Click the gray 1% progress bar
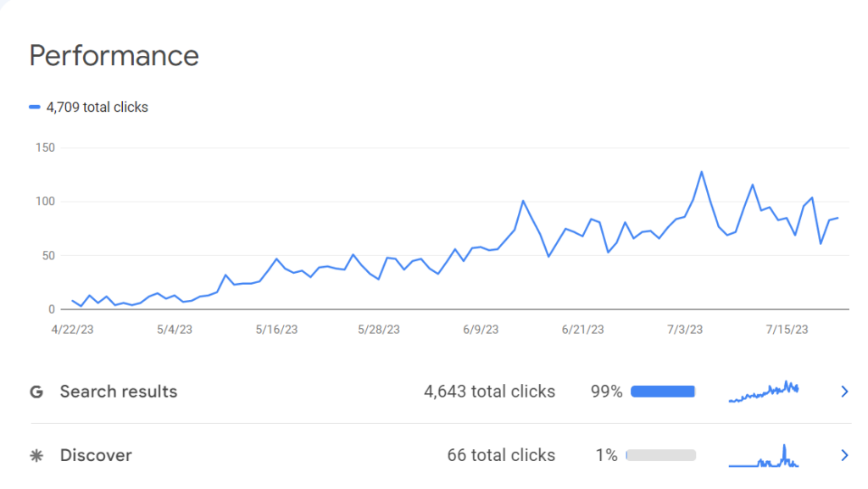The width and height of the screenshot is (868, 489). pos(661,455)
